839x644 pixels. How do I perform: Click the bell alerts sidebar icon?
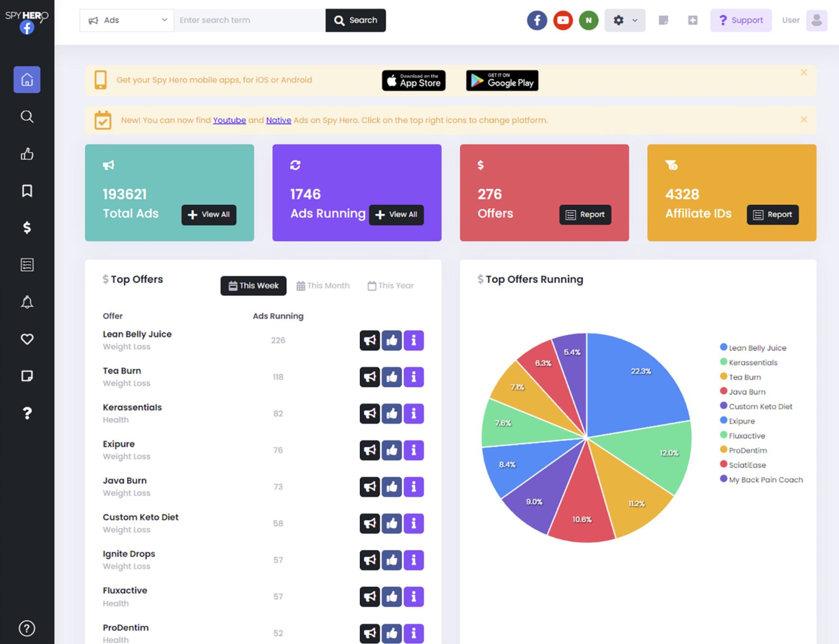click(x=27, y=302)
